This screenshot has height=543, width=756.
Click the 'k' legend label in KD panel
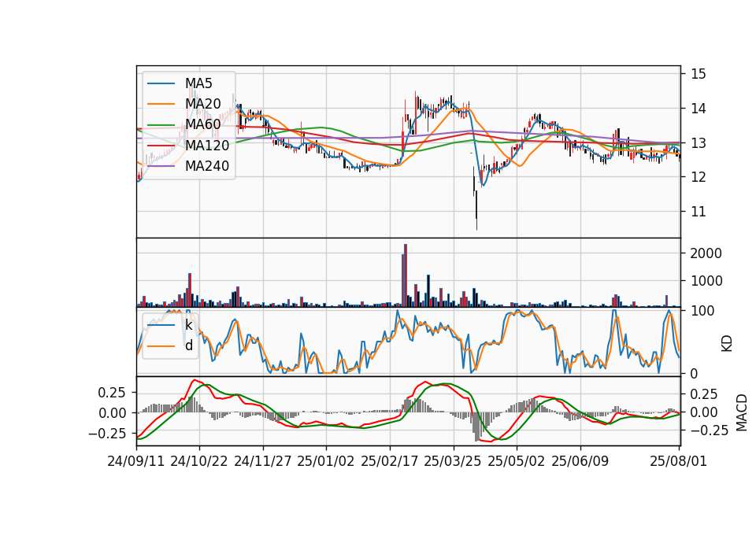188,325
